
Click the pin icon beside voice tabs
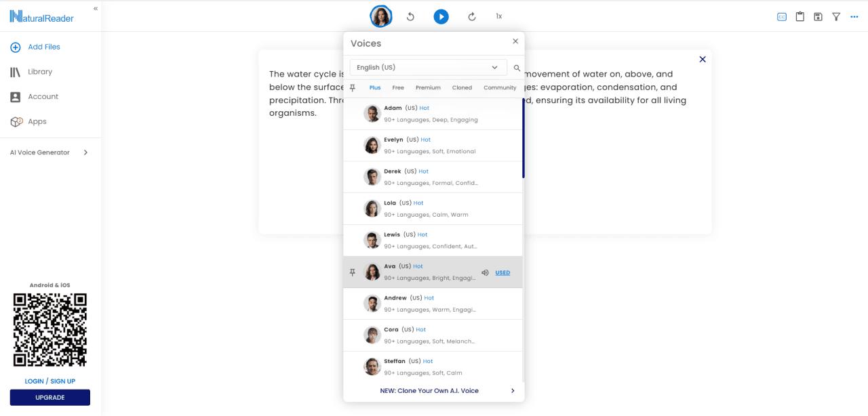[353, 88]
